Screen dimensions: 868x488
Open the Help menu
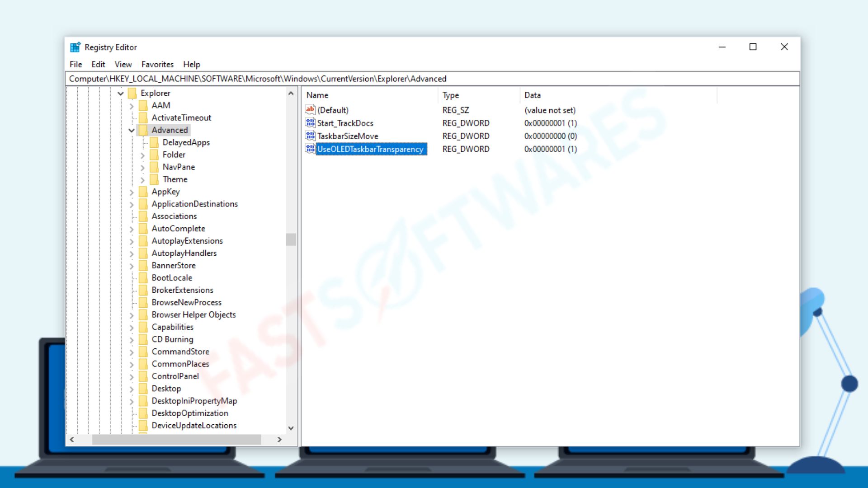(x=191, y=64)
